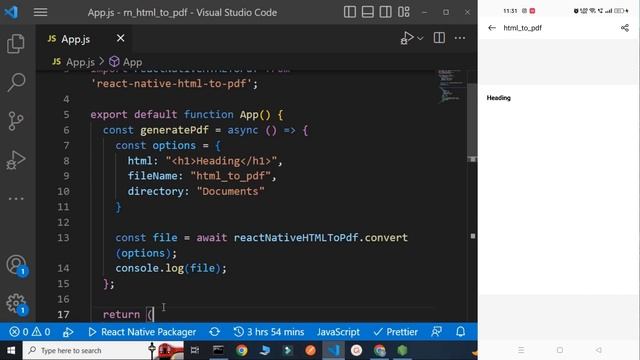Open the editor More Actions menu
The width and height of the screenshot is (640, 360).
click(x=460, y=38)
